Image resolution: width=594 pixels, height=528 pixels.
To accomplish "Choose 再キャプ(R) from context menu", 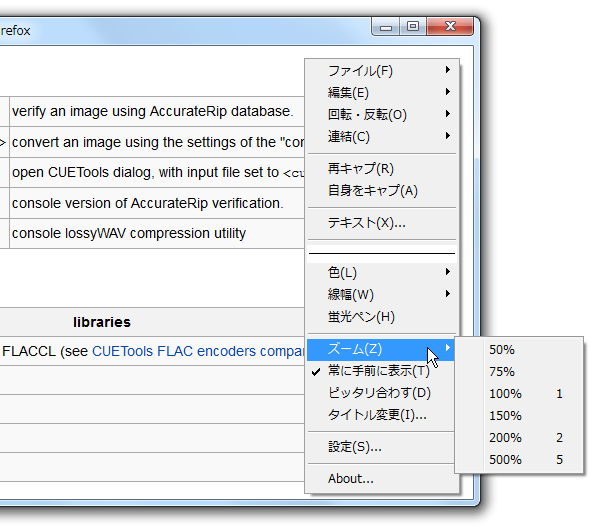I will [382, 169].
